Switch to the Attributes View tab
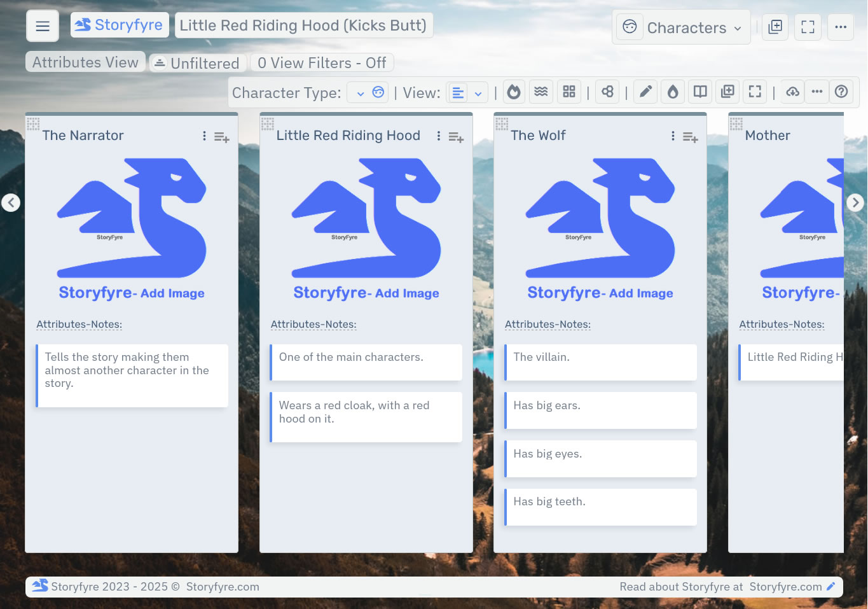 (85, 62)
